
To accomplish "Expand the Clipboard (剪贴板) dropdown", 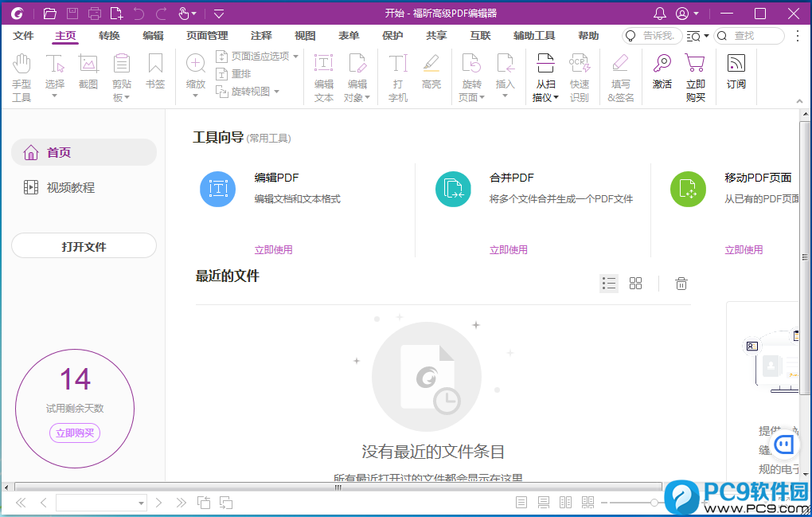I will [127, 97].
